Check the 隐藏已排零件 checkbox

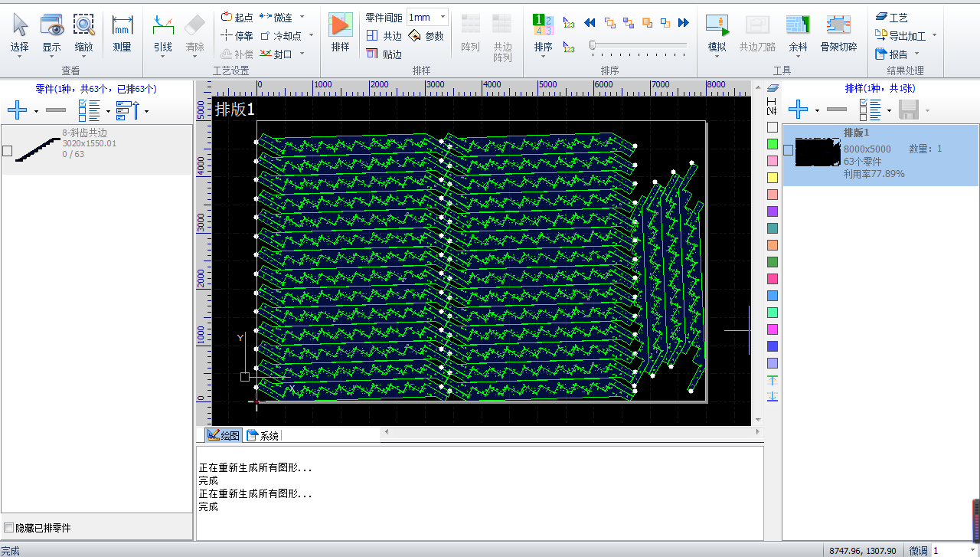9,528
